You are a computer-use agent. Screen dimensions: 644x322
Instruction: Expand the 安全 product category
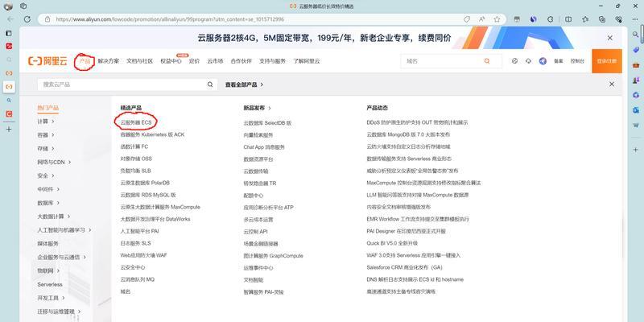46,175
